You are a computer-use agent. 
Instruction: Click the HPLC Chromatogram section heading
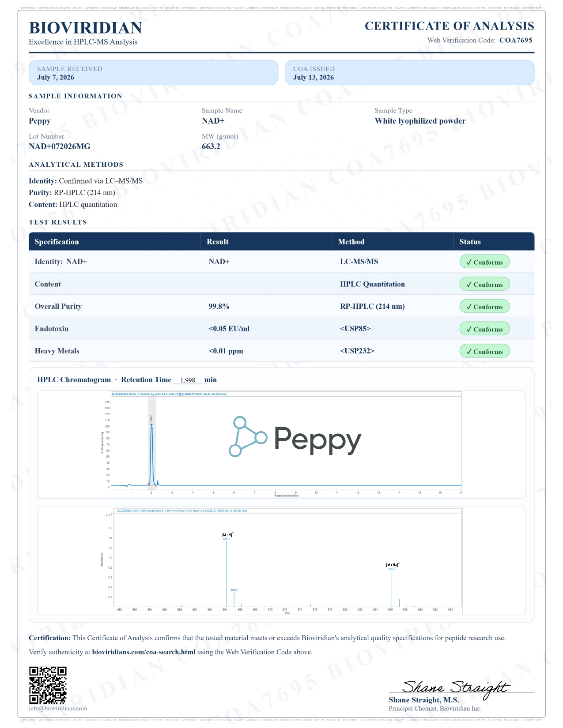(74, 380)
